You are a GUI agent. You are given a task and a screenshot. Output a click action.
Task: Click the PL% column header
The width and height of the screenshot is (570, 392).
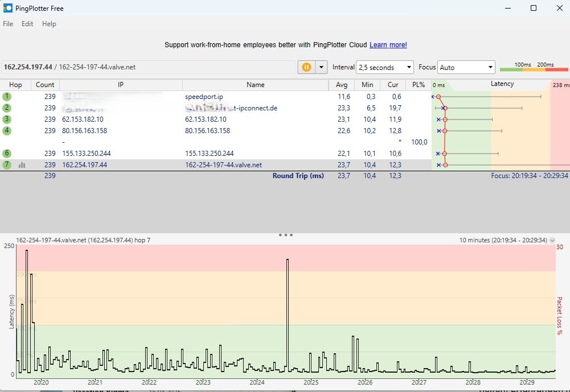click(419, 85)
